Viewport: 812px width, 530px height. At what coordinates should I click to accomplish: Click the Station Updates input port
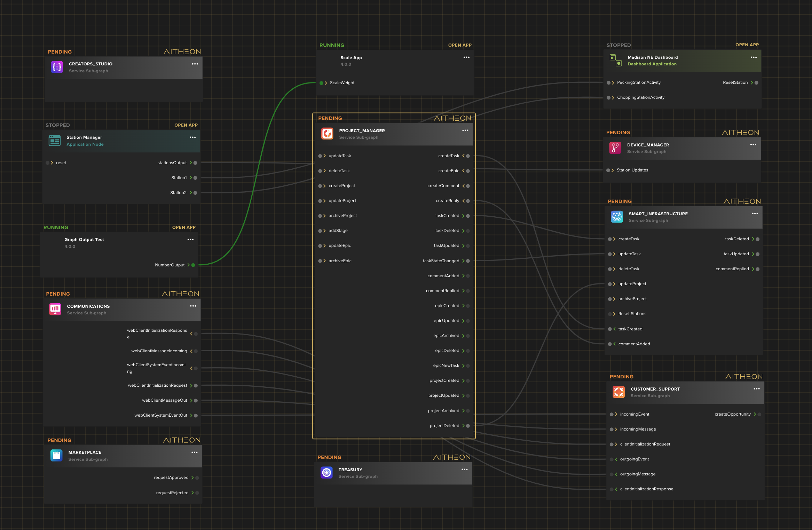[x=608, y=170]
